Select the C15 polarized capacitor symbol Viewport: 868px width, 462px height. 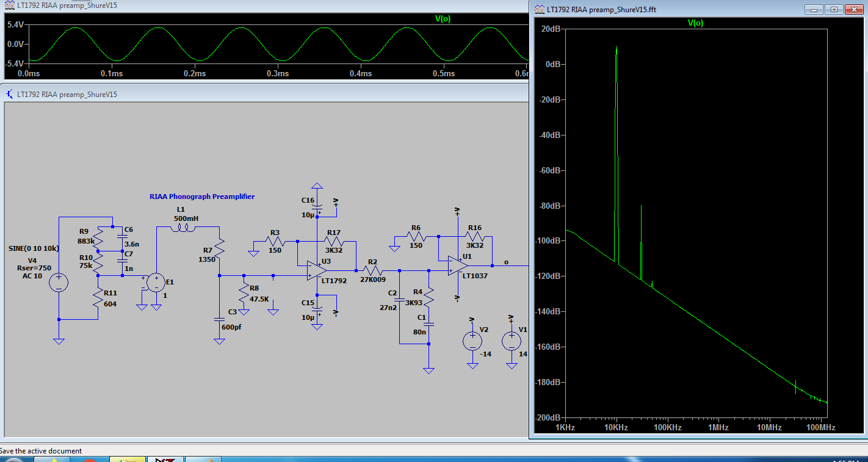[x=317, y=309]
